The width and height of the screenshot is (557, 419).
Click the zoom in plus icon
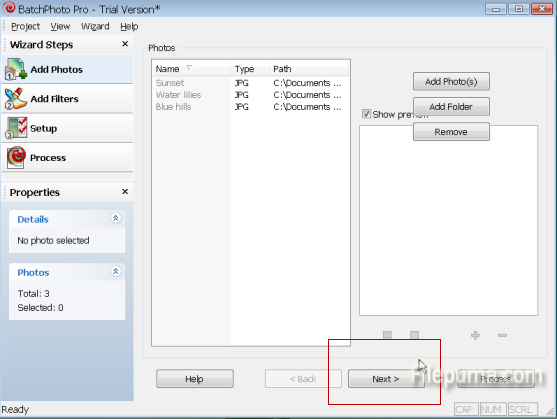pos(475,335)
